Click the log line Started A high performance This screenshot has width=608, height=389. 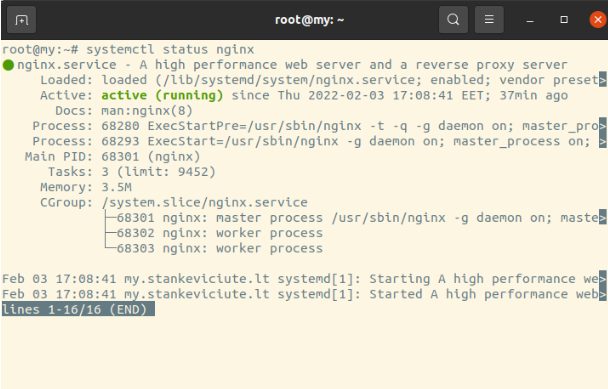(304, 294)
